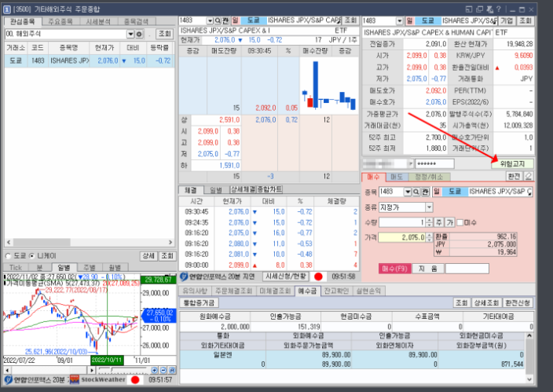Click the help question mark in title bar
This screenshot has height=392, width=553.
tap(498, 9)
